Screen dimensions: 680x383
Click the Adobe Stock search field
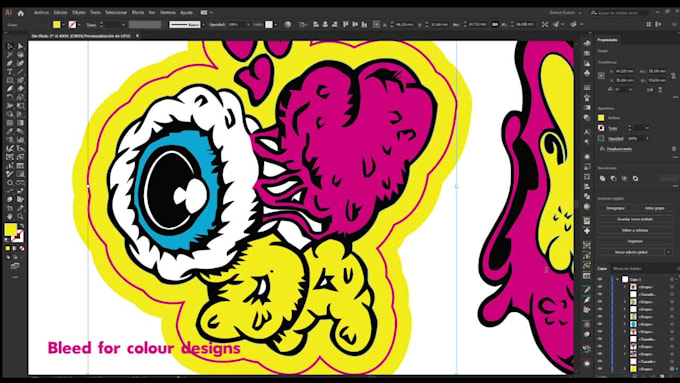click(x=619, y=13)
